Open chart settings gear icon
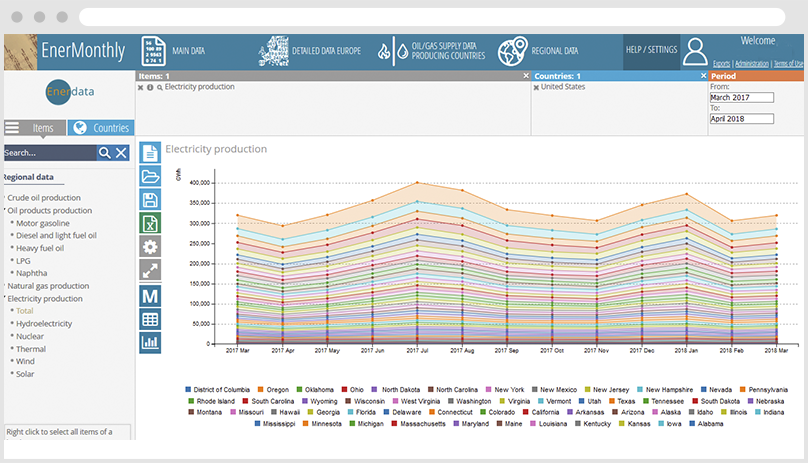 coord(150,247)
